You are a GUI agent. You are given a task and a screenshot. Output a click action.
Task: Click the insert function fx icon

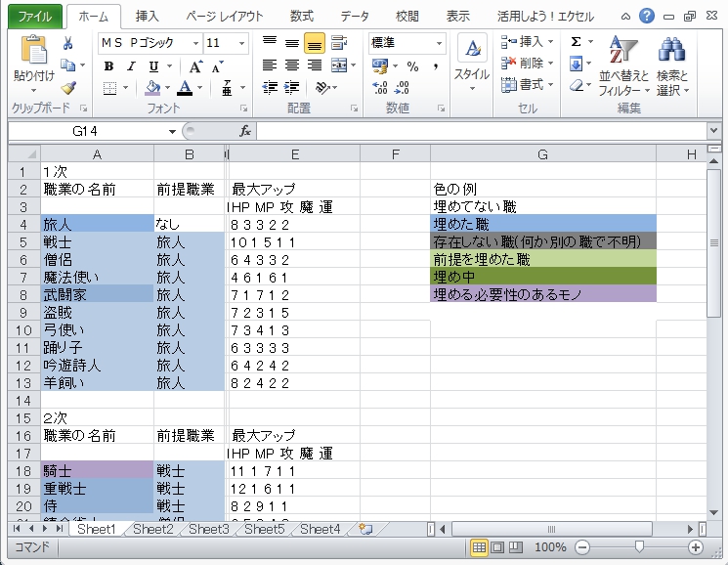pos(245,131)
